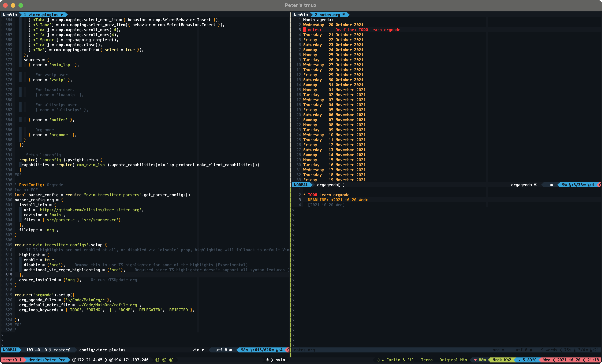Image resolution: width=602 pixels, height=364 pixels.
Task: Click the 9% position indicator in orgagenda statusline
Action: [x=564, y=185]
